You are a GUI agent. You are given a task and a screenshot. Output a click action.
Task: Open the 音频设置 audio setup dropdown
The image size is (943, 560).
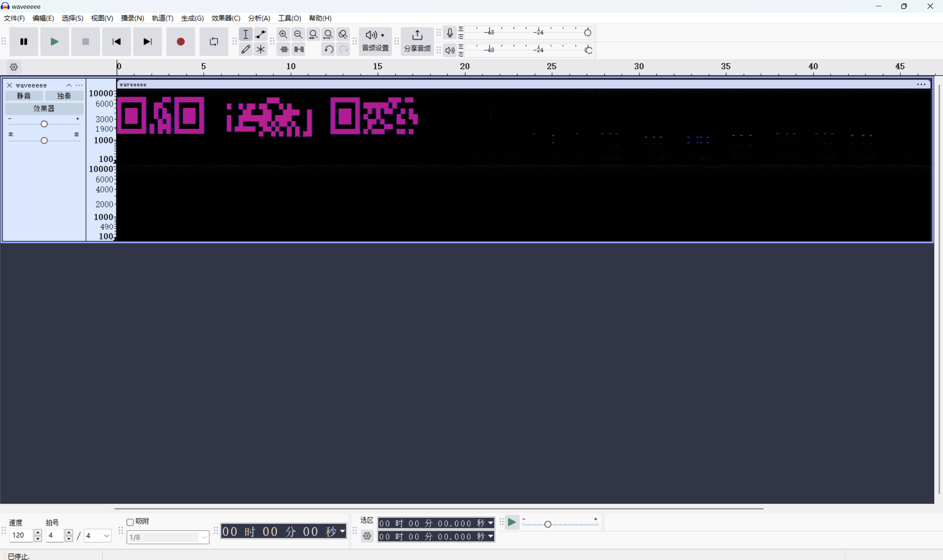point(375,42)
